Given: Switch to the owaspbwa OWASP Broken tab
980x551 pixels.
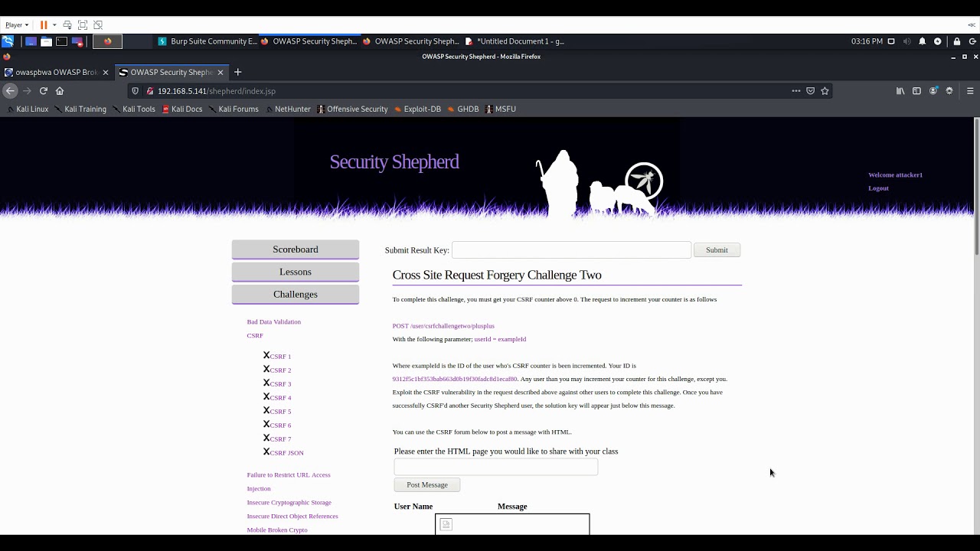Looking at the screenshot, I should [57, 72].
